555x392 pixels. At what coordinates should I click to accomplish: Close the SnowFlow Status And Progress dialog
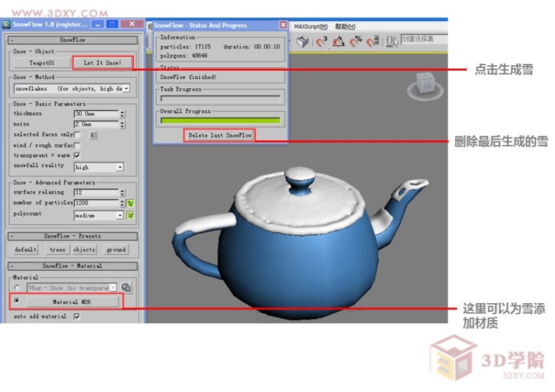click(283, 25)
